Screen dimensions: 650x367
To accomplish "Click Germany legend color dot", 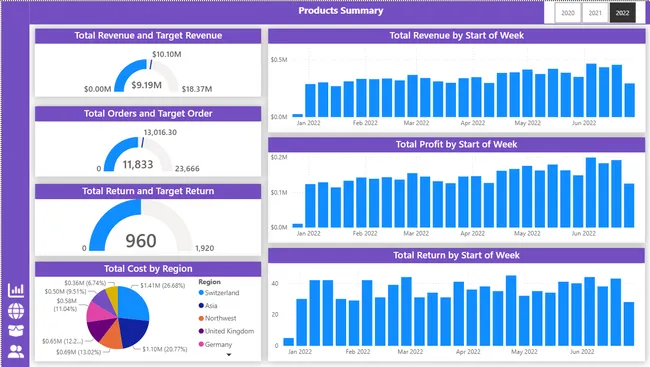I will [201, 344].
